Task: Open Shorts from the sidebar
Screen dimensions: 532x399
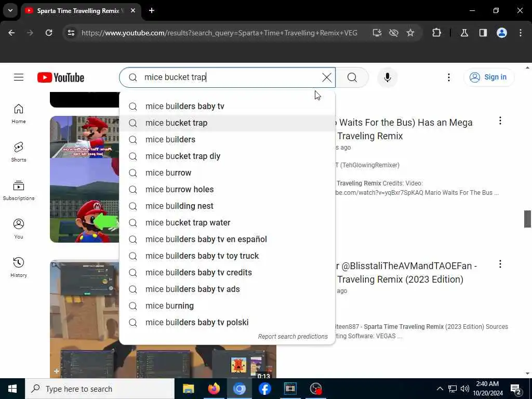Action: click(19, 152)
